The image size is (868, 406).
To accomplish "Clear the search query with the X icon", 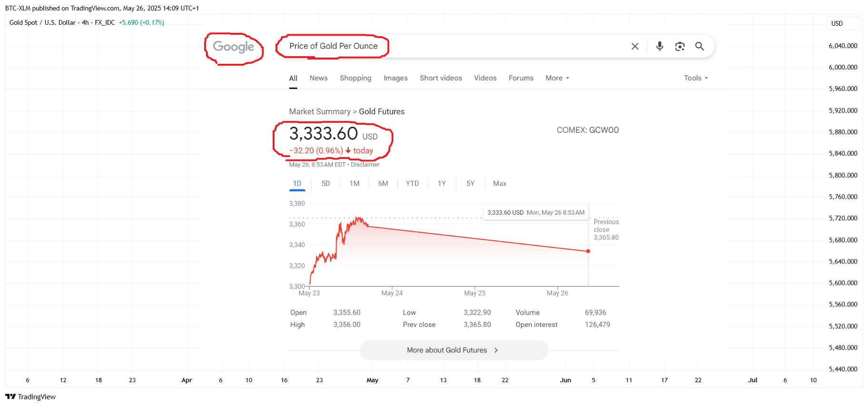I will pyautogui.click(x=635, y=46).
